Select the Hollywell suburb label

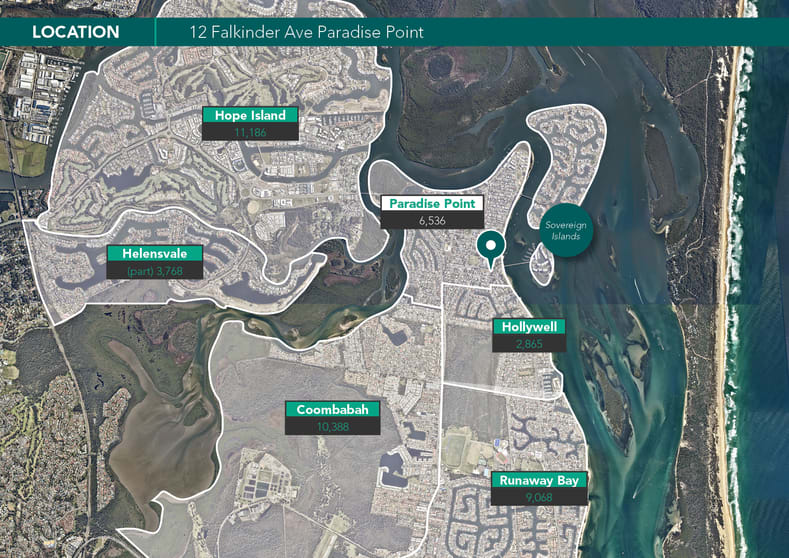(529, 327)
